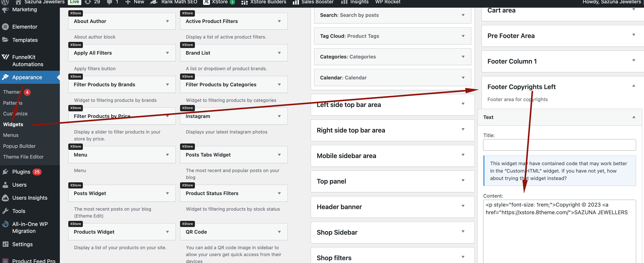Open Theme File Editor submenu item
This screenshot has height=263, width=644.
23,157
